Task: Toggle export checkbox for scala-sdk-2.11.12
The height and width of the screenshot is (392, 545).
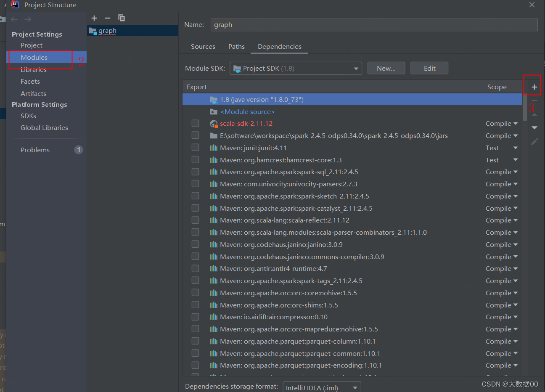Action: pos(195,123)
